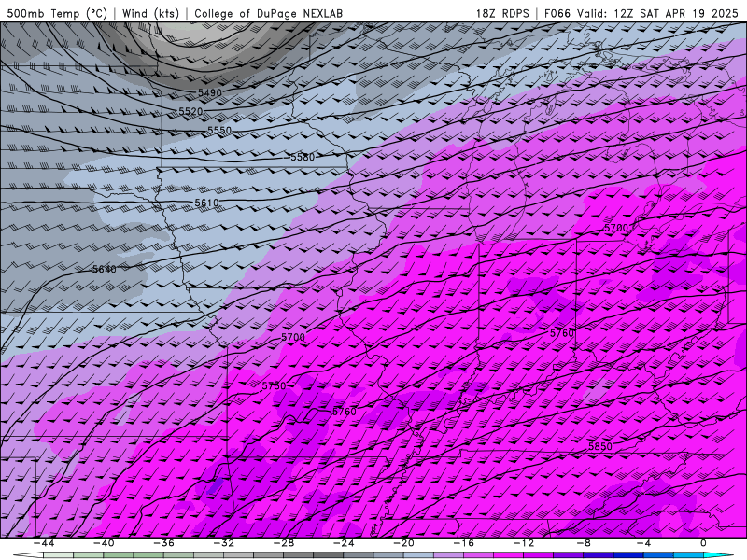Click the 5580 height contour label
This screenshot has height=560, width=747.
pyautogui.click(x=303, y=157)
